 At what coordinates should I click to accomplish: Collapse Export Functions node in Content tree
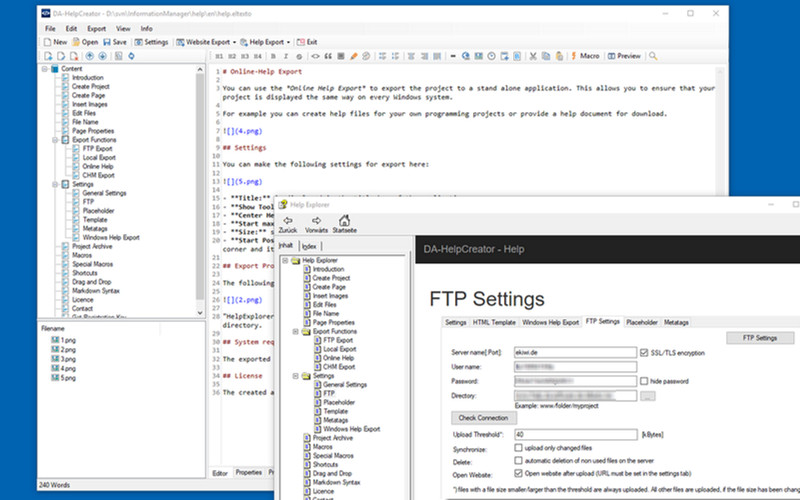pos(55,140)
